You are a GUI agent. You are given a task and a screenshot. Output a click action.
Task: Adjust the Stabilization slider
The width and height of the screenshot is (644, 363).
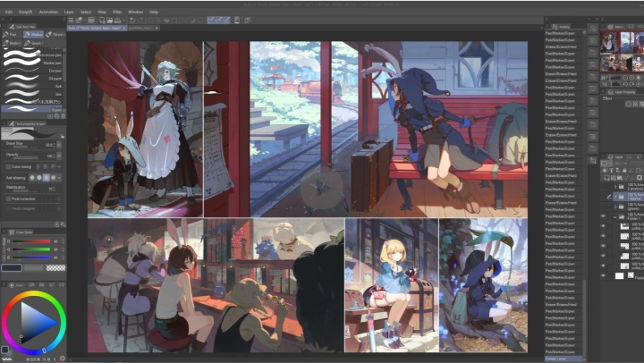click(25, 190)
